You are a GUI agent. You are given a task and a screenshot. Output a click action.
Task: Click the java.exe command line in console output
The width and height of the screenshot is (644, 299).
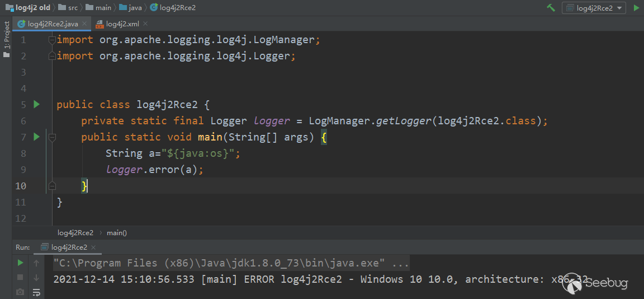(x=231, y=263)
